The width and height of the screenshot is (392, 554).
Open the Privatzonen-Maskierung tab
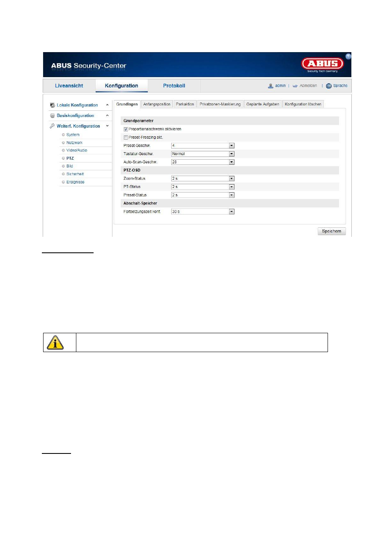[x=220, y=104]
